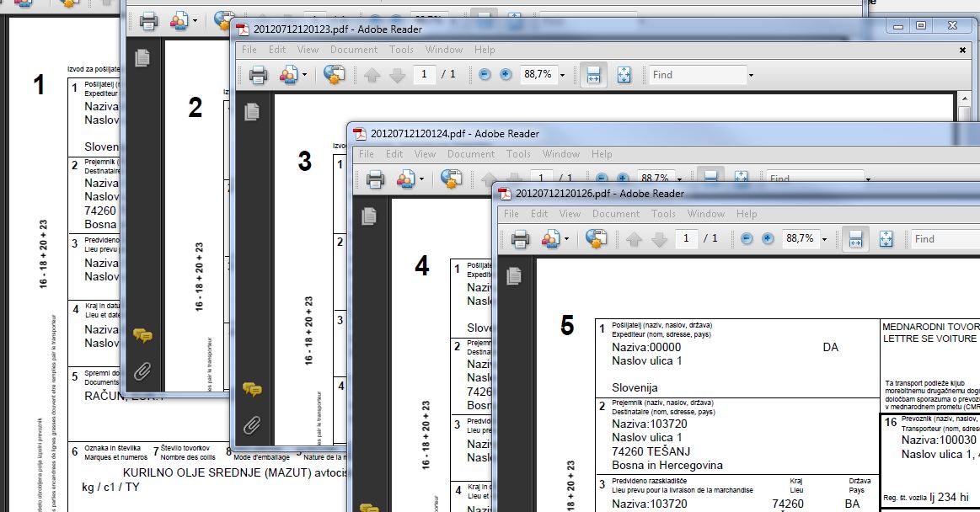Click Print icon in 20120712120126.pdf window
This screenshot has height=512, width=980.
(520, 239)
